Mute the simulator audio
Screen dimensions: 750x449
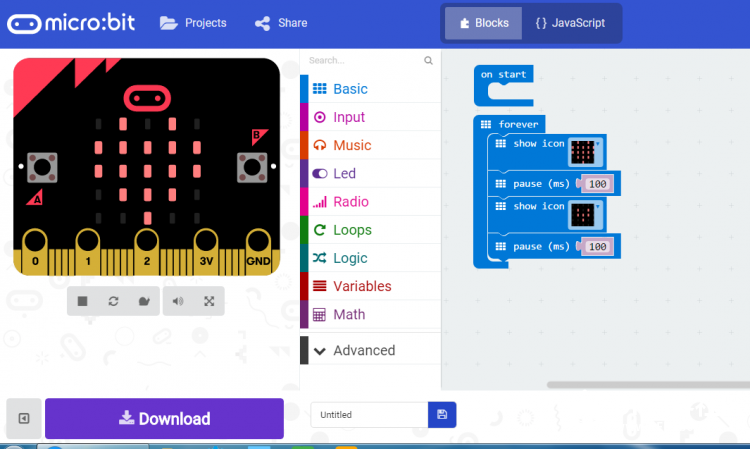coord(178,301)
